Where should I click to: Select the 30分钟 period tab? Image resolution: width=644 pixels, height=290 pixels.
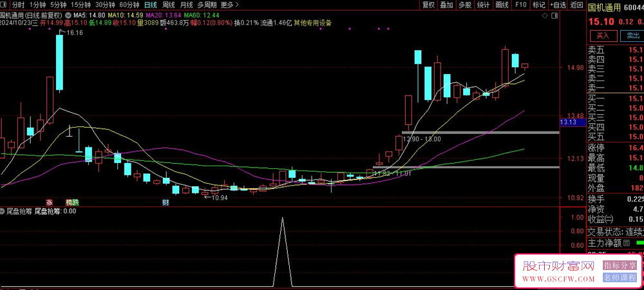click(105, 5)
